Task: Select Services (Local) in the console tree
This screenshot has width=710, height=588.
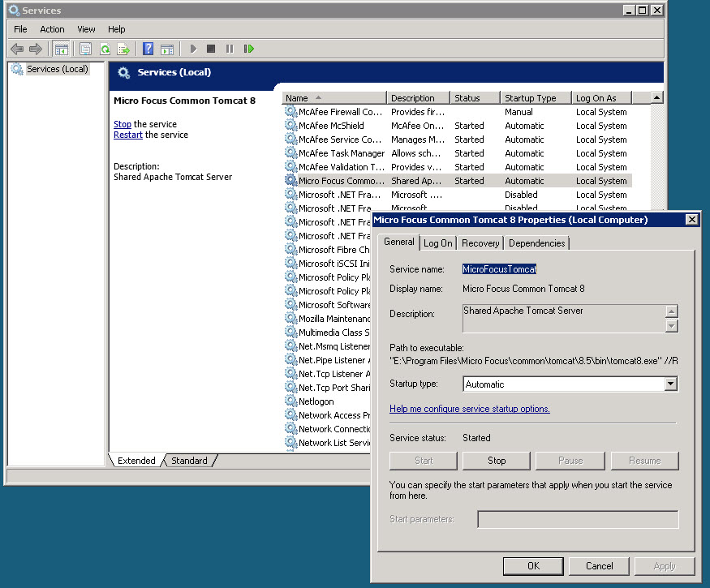Action: tap(57, 70)
